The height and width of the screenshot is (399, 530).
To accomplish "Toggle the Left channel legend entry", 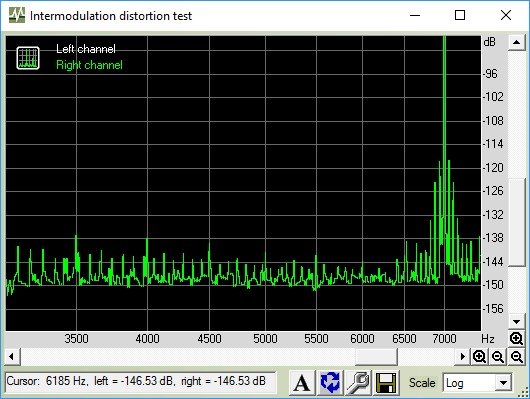I will click(x=86, y=49).
